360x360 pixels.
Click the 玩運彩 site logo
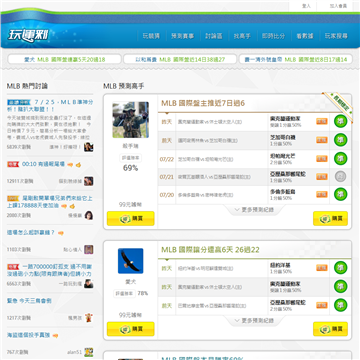[x=28, y=36]
